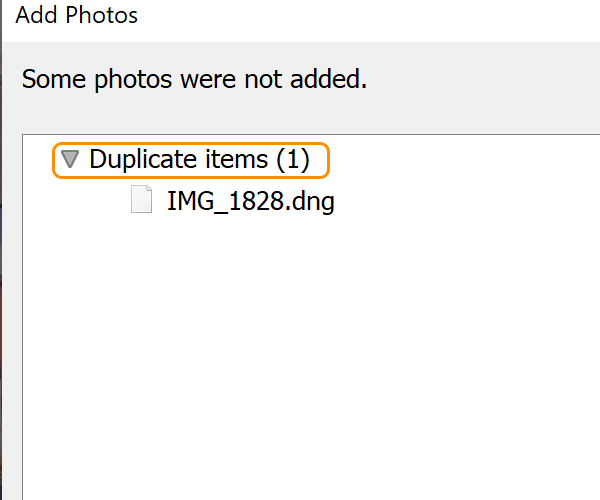Focus the orange-outlined Duplicate items row
This screenshot has height=500, width=600.
point(190,159)
